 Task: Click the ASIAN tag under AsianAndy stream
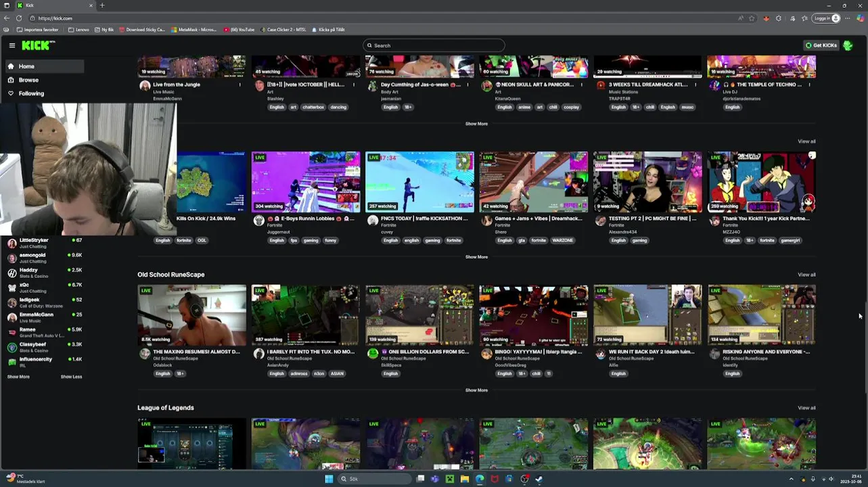point(337,373)
